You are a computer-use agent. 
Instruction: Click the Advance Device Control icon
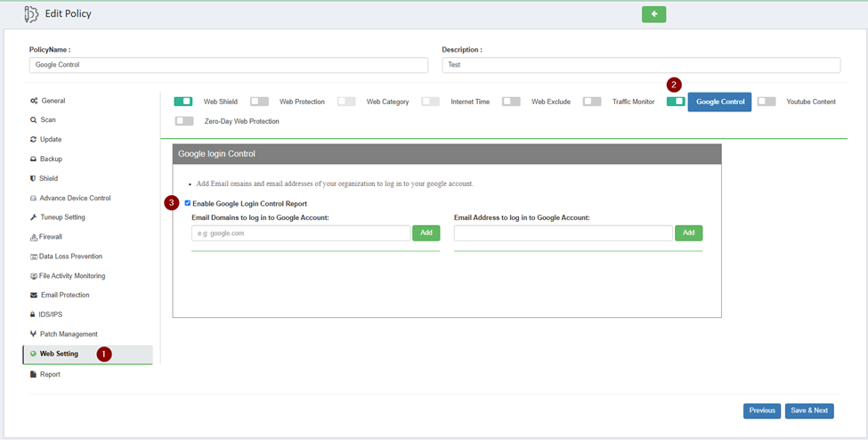[33, 198]
